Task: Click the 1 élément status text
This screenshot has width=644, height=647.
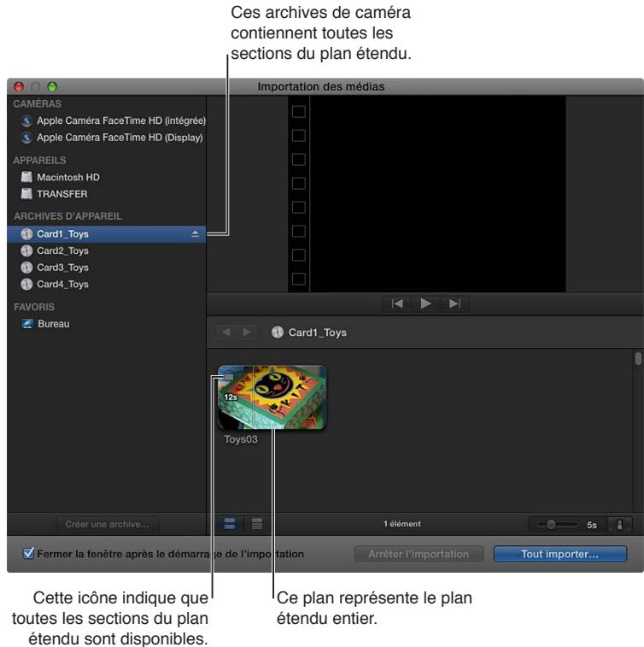Action: click(402, 524)
